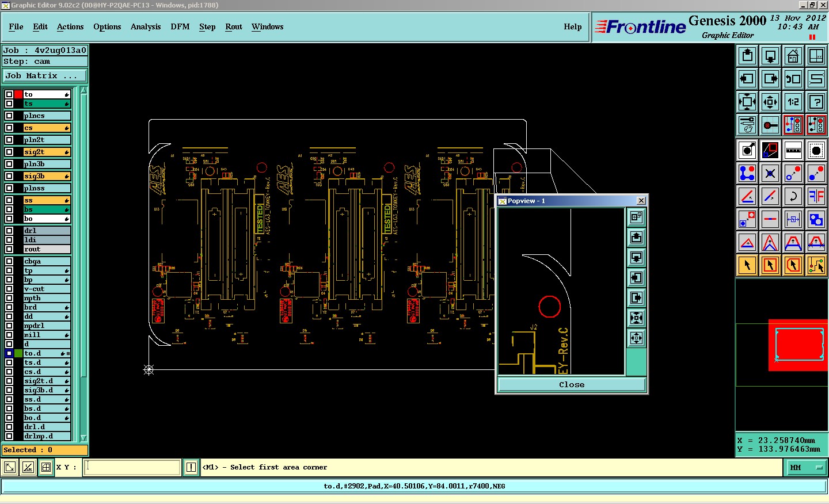This screenshot has height=504, width=829.
Task: Click the polygon area select arrow icon
Action: (793, 265)
